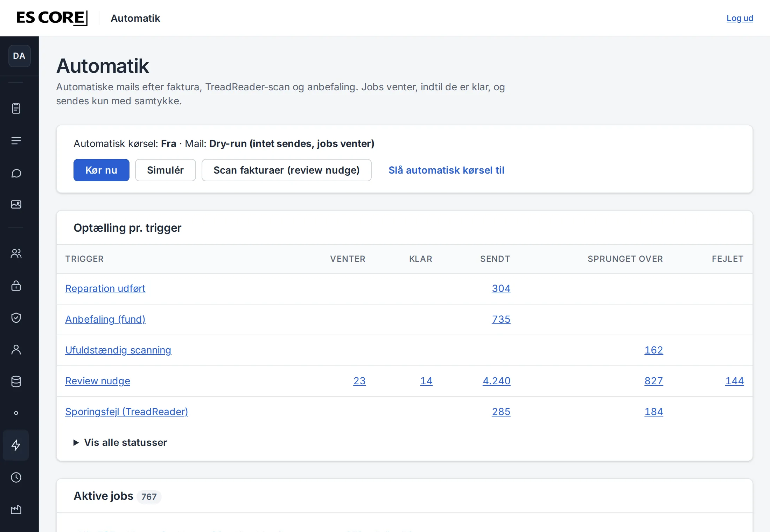The height and width of the screenshot is (532, 770).
Task: Open the Reparation udført trigger link
Action: tap(105, 288)
